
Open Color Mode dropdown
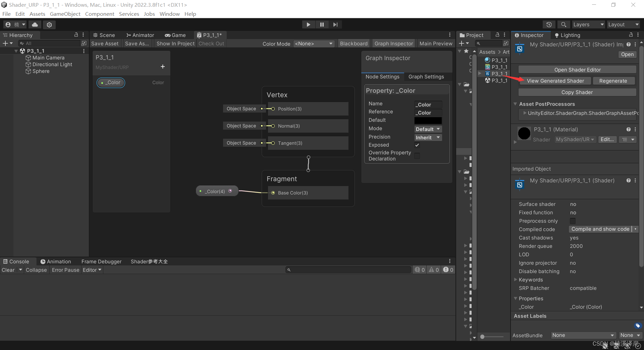314,44
